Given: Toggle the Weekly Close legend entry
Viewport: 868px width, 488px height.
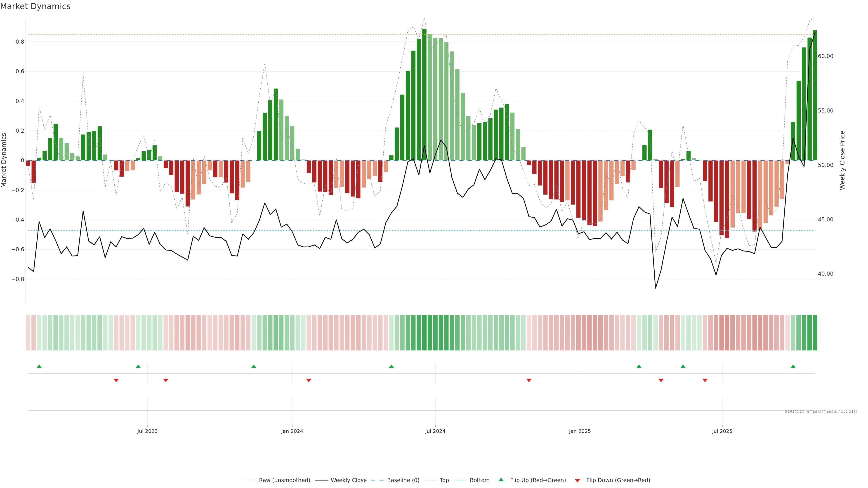Looking at the screenshot, I should point(348,480).
